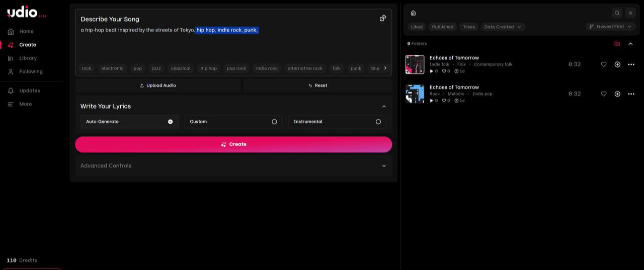Add the electronic genre tag

pos(112,68)
